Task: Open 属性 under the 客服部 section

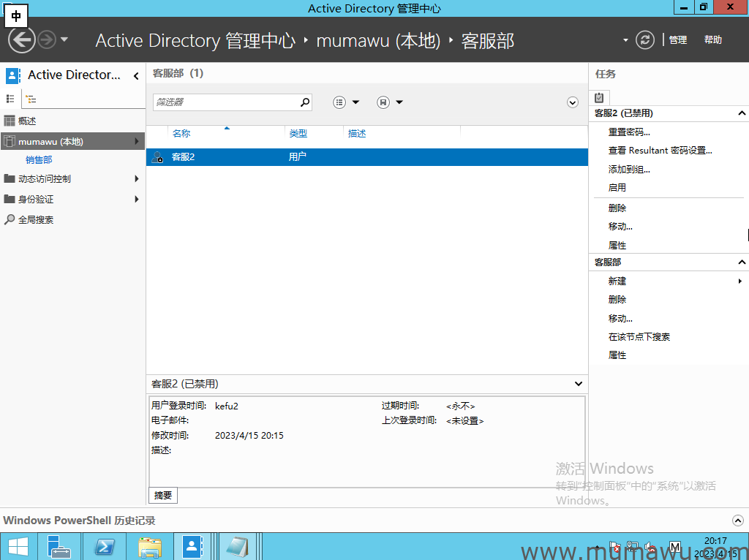Action: tap(617, 355)
